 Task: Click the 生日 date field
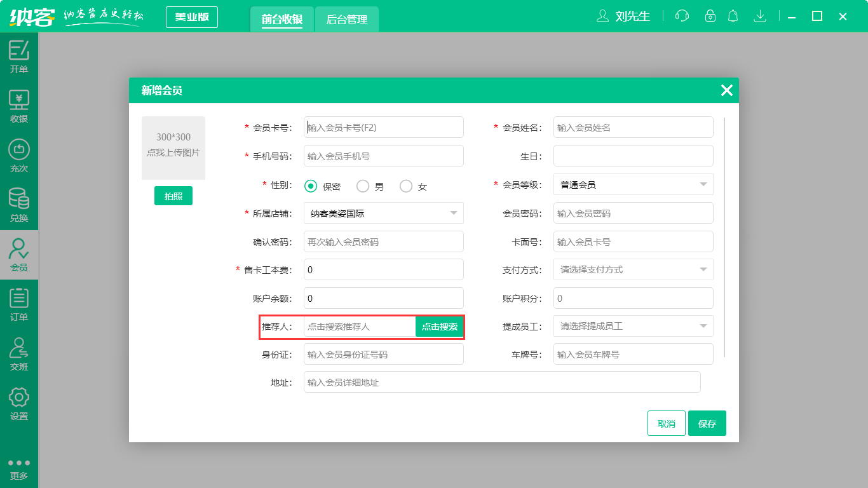[x=634, y=156]
